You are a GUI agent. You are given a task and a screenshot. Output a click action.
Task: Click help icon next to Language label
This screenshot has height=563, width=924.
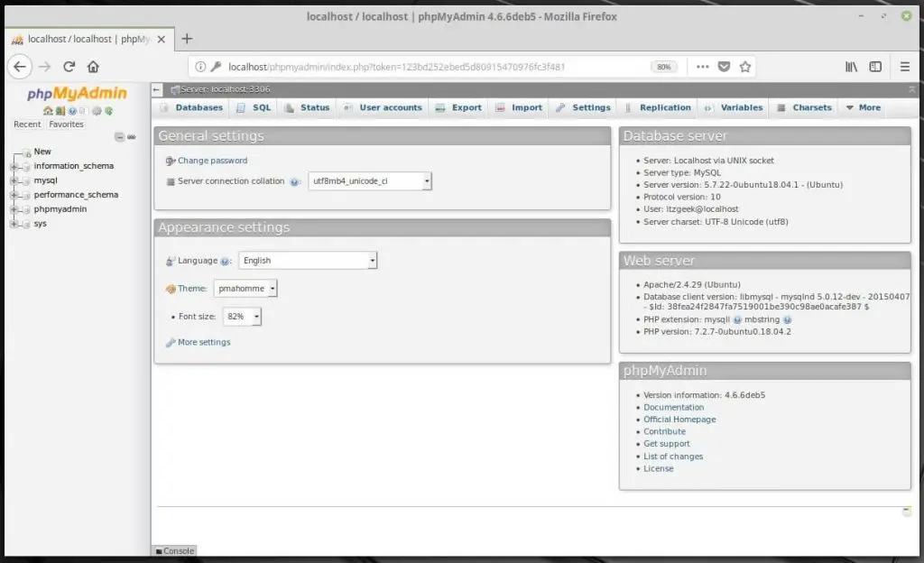(225, 262)
